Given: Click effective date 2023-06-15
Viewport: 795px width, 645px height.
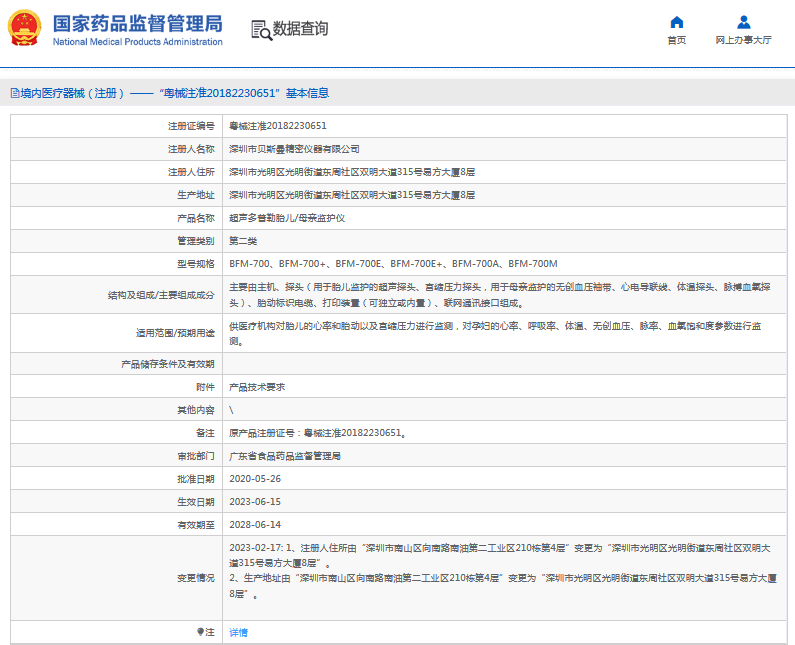Looking at the screenshot, I should coord(255,501).
